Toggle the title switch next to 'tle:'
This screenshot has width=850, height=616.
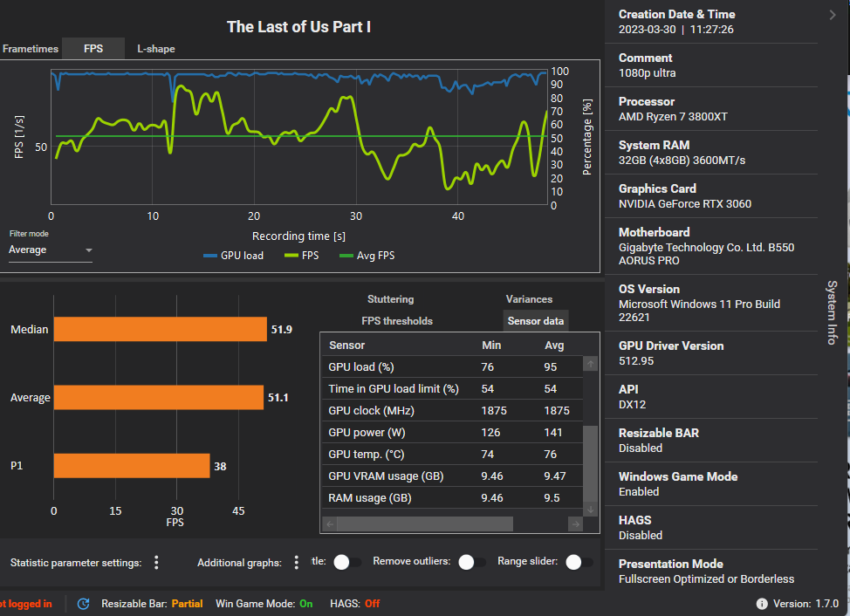tap(347, 562)
